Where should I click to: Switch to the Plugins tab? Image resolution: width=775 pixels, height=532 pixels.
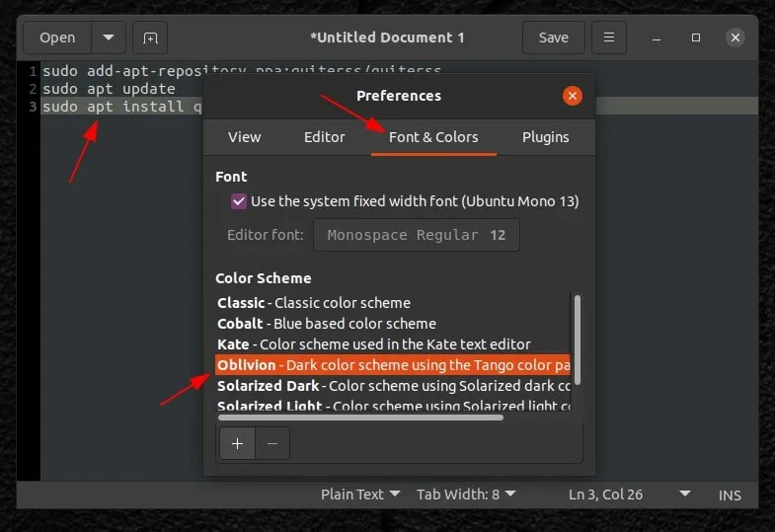pyautogui.click(x=545, y=137)
